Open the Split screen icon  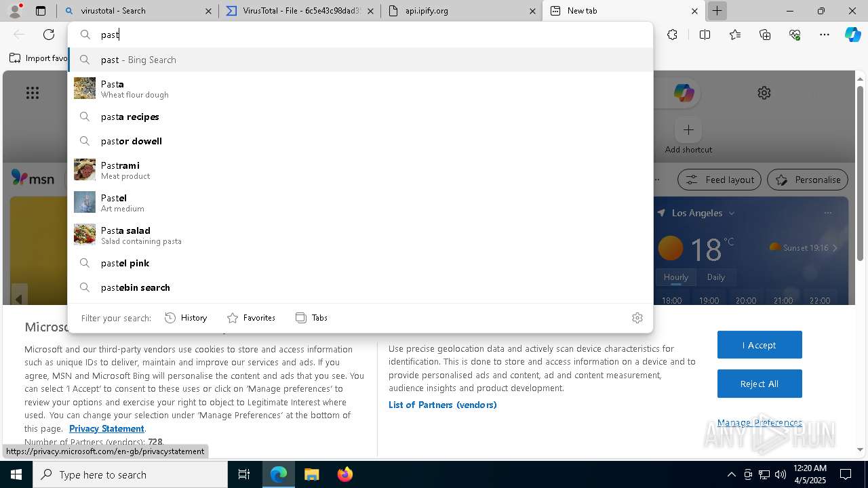pos(705,35)
